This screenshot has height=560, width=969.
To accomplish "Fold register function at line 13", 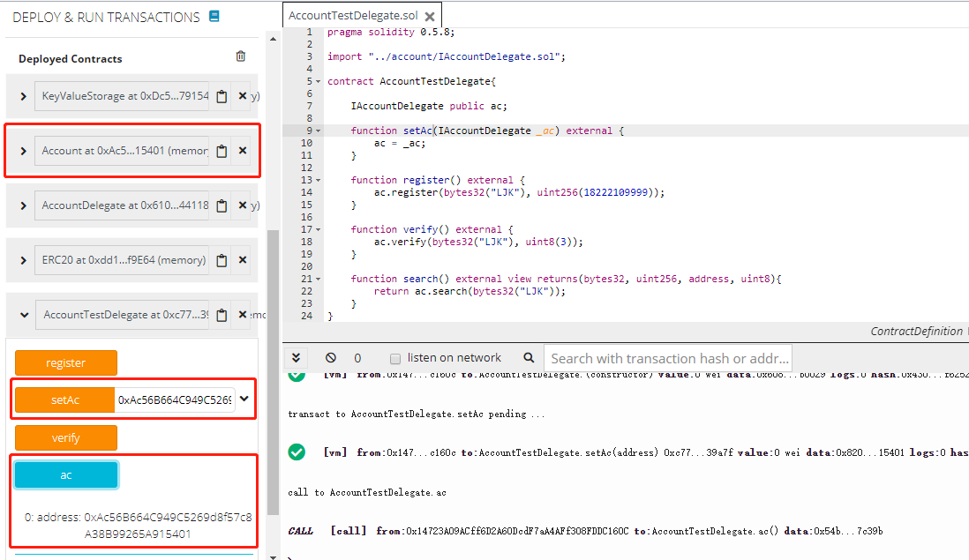I will (x=319, y=180).
